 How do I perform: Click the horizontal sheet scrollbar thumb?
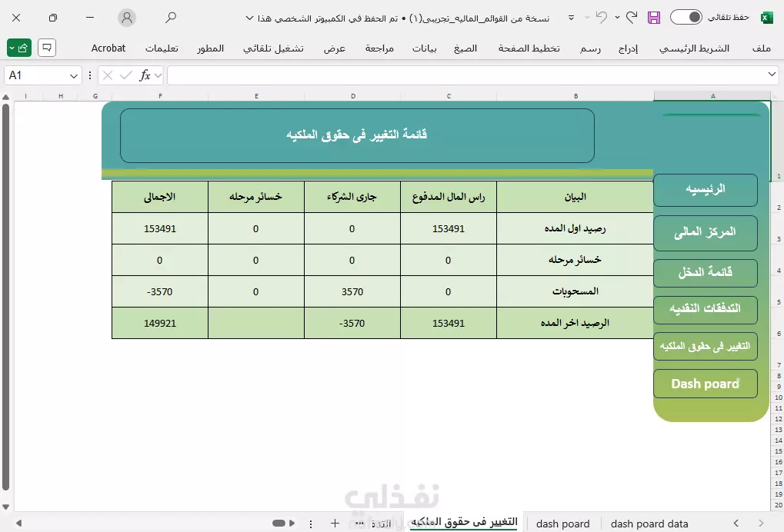279,523
